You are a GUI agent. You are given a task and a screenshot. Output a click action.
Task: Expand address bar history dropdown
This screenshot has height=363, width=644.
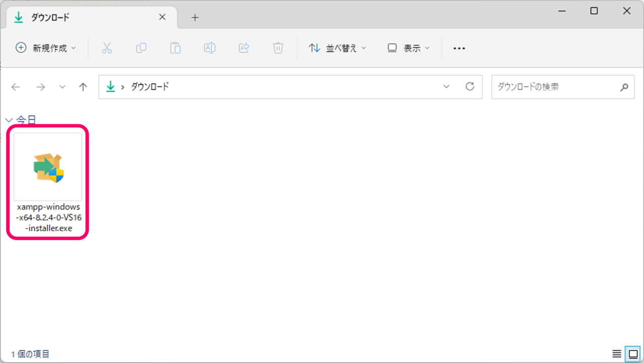point(446,87)
